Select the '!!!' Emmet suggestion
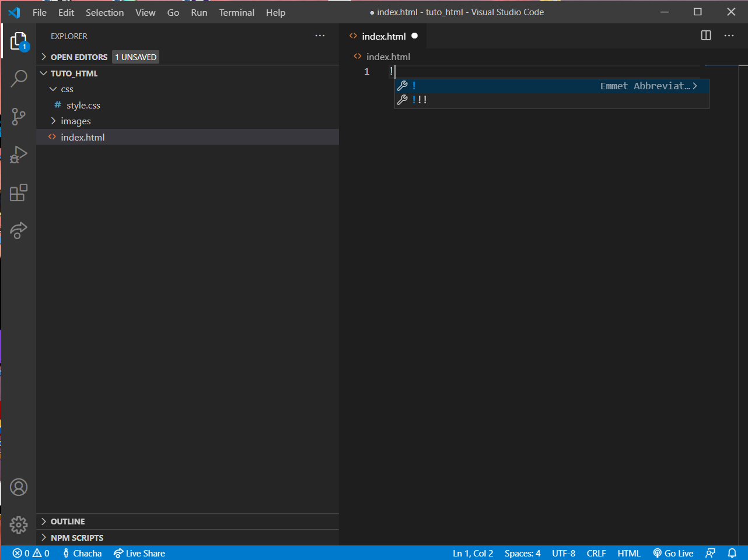 click(x=551, y=100)
